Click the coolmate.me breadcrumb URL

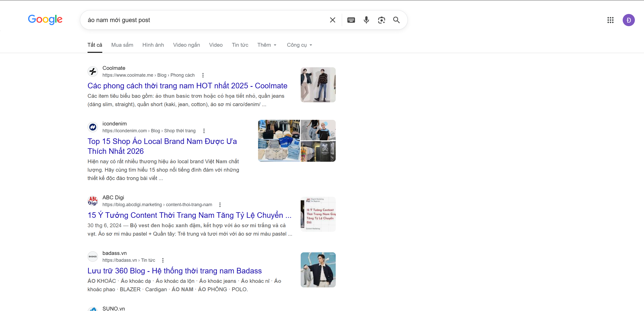tap(148, 75)
